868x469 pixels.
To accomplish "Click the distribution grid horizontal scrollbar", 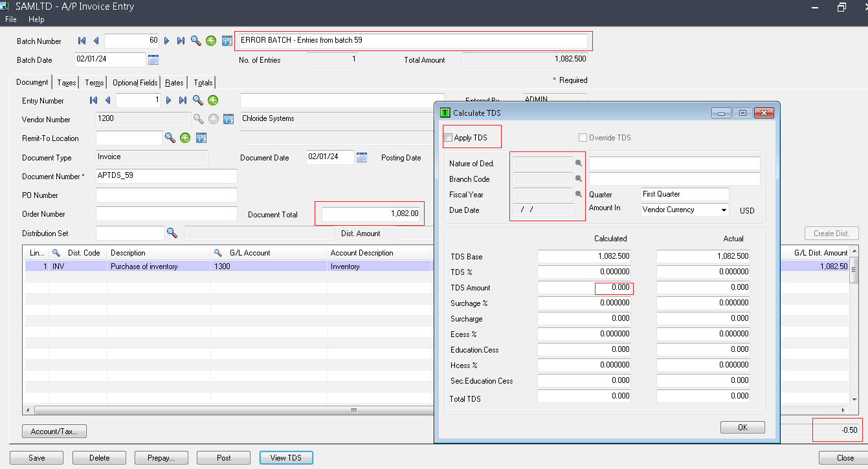I will pyautogui.click(x=353, y=409).
